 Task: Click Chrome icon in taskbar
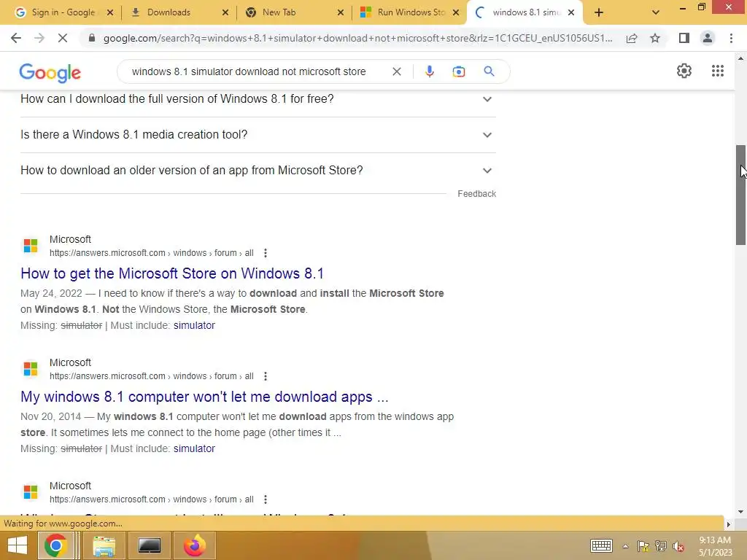55,545
